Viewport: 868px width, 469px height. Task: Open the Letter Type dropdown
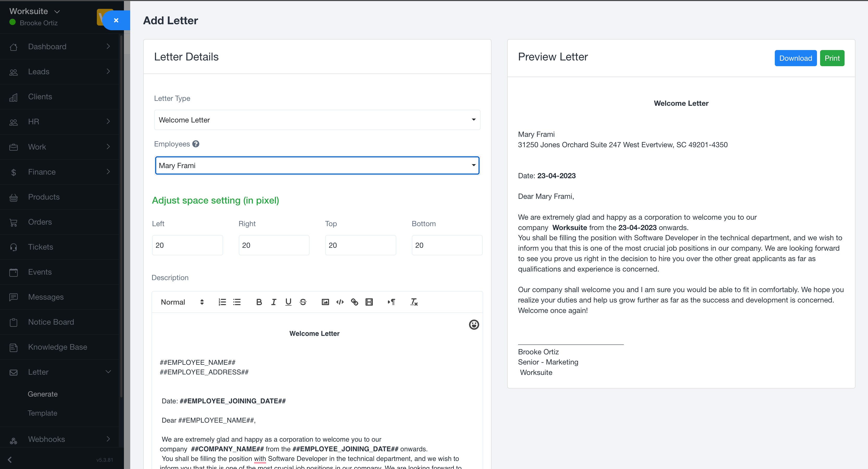tap(317, 120)
